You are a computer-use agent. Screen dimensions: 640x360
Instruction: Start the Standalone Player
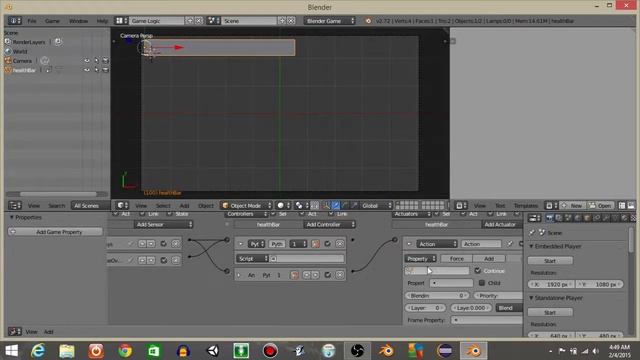pyautogui.click(x=550, y=312)
